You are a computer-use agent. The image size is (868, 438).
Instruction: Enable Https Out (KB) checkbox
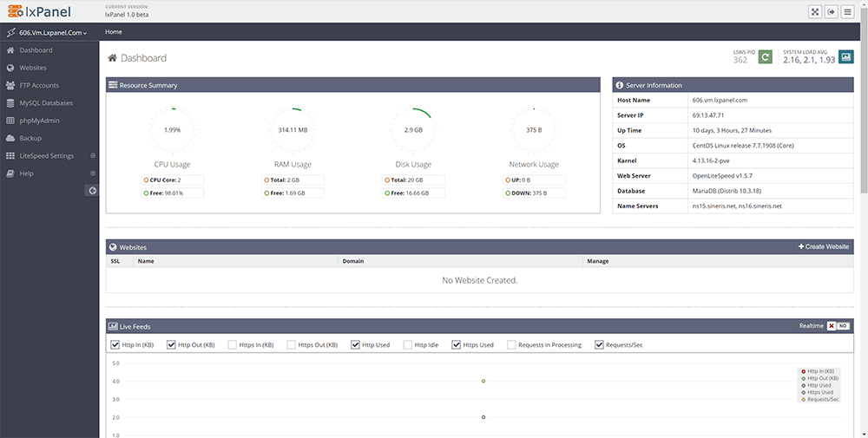[x=291, y=344]
